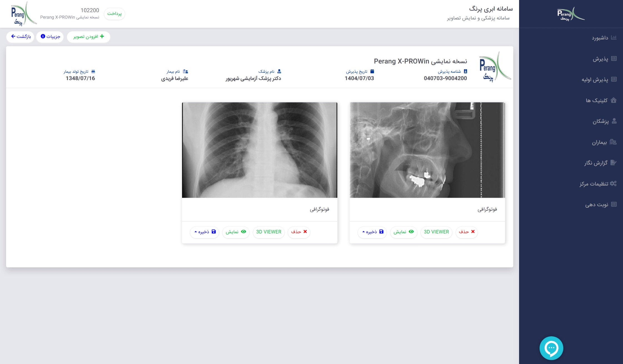
Task: Click the center settings gears icon
Action: coord(613,184)
